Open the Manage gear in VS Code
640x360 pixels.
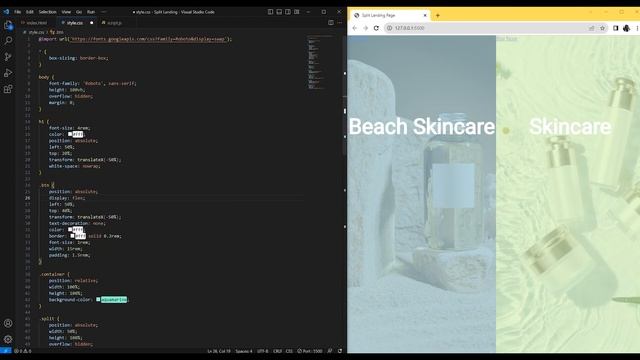tap(8, 339)
